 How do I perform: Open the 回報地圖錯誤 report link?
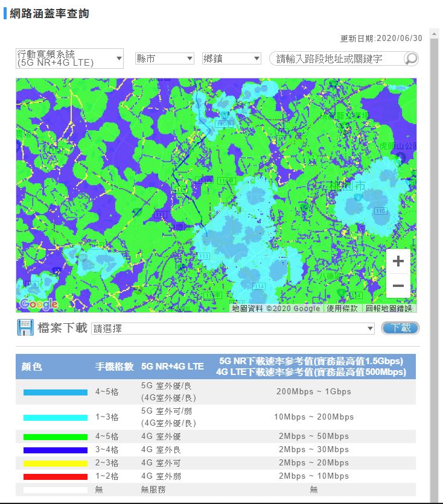389,309
